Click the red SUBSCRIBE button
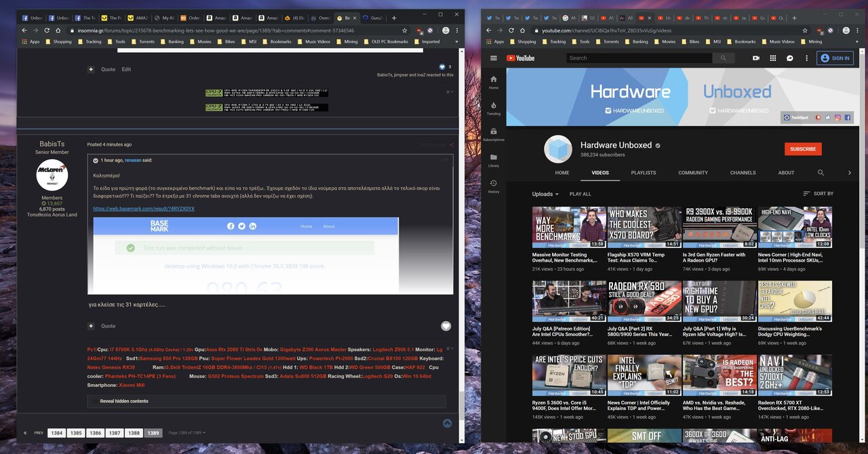The width and height of the screenshot is (868, 454). (803, 149)
